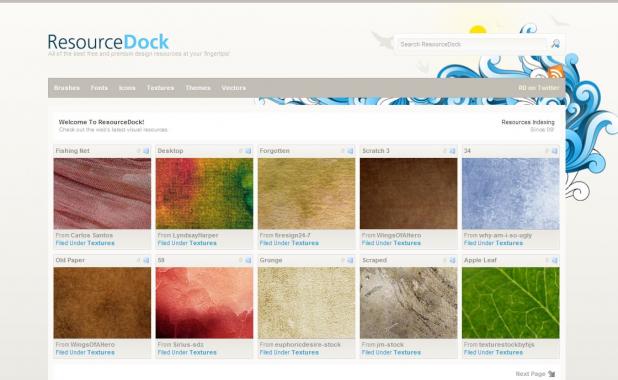Click the blue icon on Fishing Net card
Viewport: 618px width, 380px height.
click(x=146, y=151)
